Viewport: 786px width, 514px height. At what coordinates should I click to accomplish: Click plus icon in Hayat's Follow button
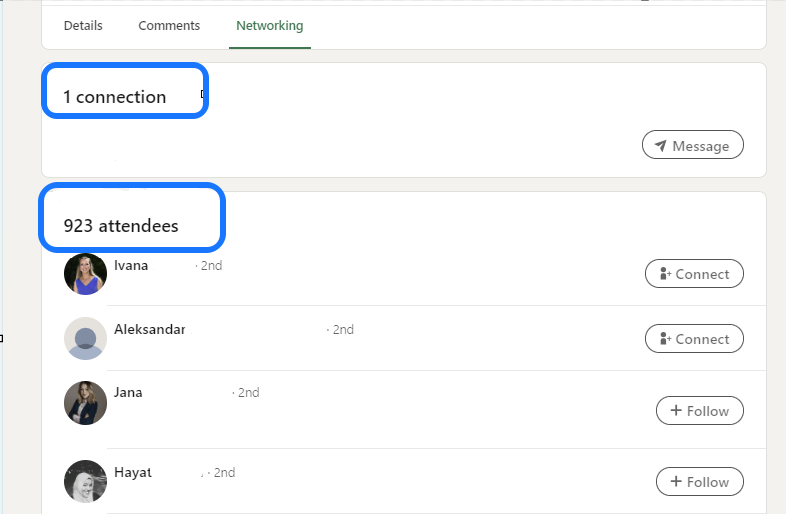tap(676, 482)
